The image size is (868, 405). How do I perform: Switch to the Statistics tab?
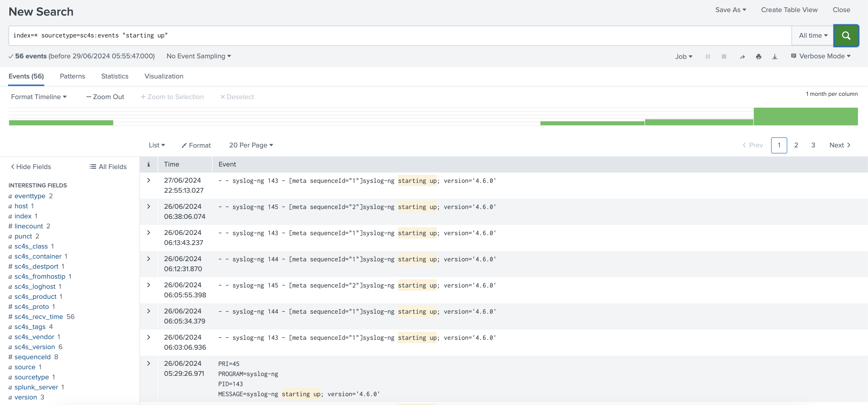coord(114,76)
